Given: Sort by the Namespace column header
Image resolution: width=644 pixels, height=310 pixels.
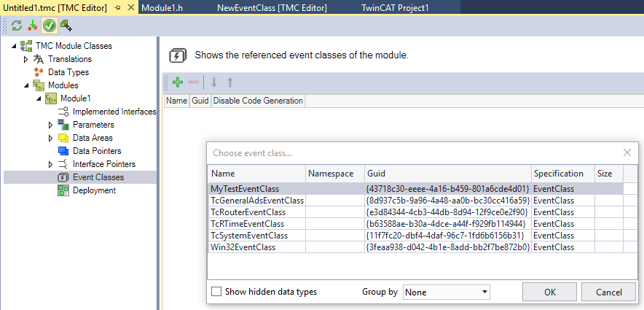Looking at the screenshot, I should (x=335, y=174).
